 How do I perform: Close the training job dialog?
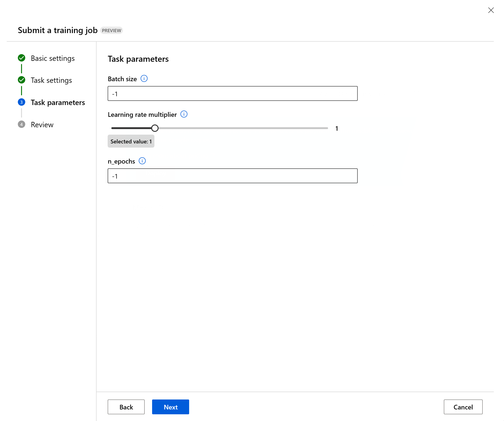(x=491, y=10)
